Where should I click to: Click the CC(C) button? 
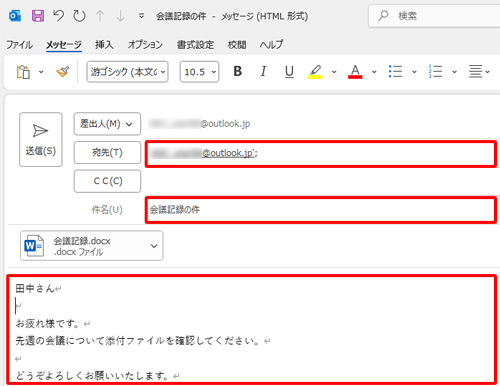(x=107, y=181)
